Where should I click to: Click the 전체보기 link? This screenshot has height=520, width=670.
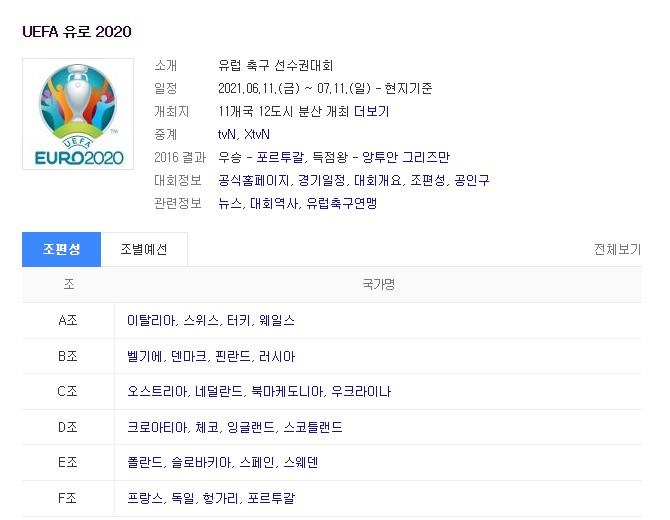[x=617, y=250]
